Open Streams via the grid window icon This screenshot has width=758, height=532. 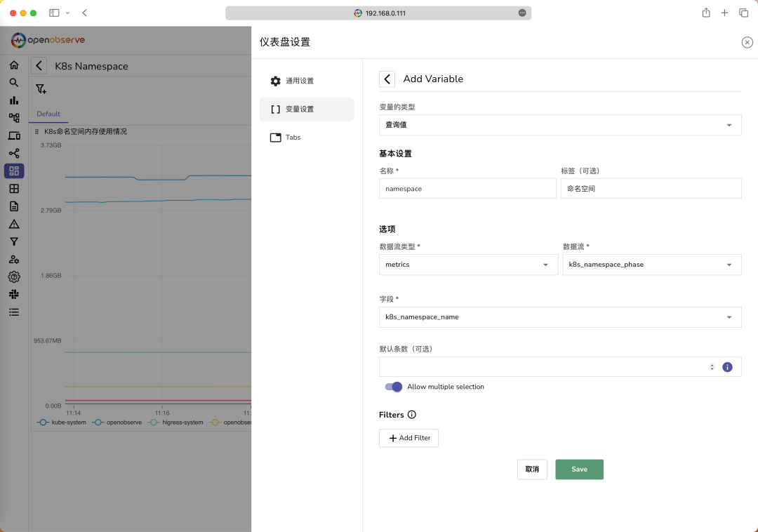point(14,189)
